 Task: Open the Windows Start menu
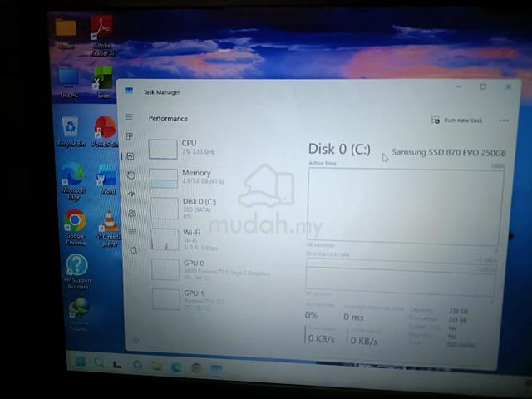tap(81, 362)
